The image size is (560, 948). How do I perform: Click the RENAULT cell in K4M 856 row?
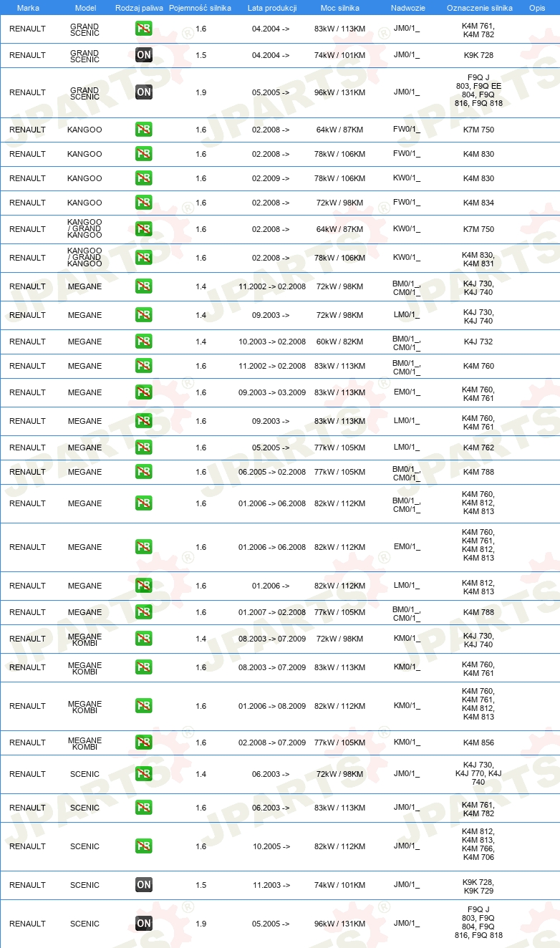click(27, 743)
